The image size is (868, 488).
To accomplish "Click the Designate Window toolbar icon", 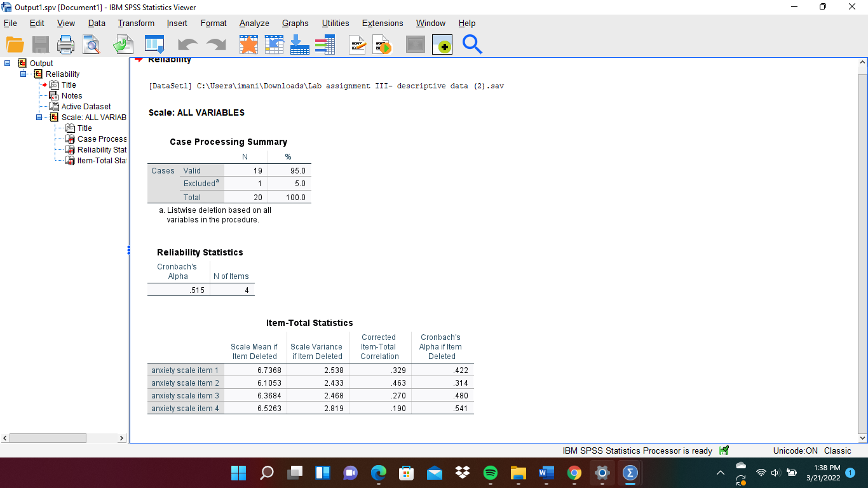I will 442,45.
